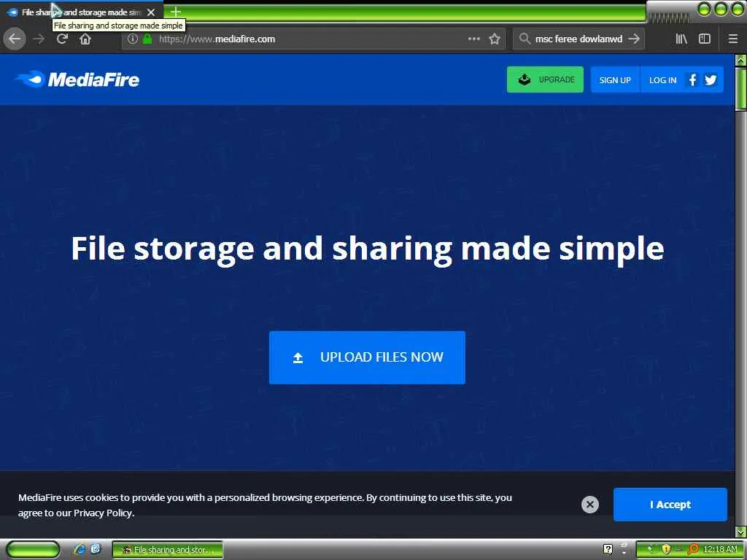Click the green padlock security icon

click(x=147, y=39)
